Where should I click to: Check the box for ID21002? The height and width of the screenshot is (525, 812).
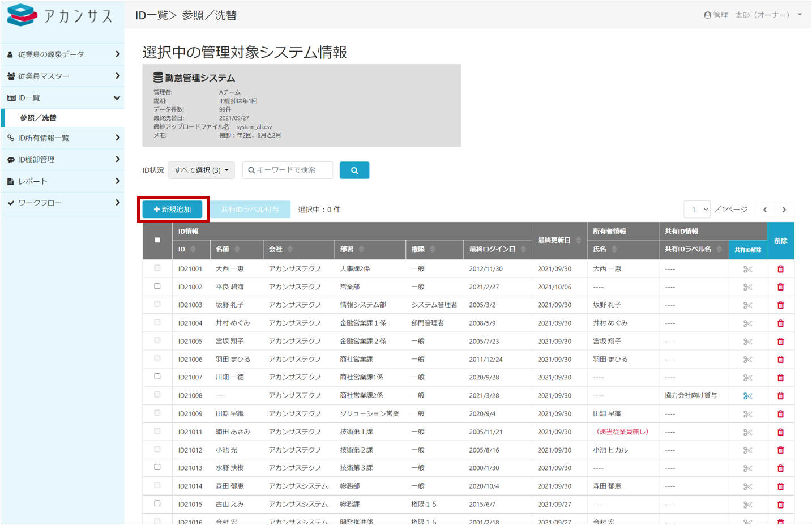pyautogui.click(x=157, y=287)
